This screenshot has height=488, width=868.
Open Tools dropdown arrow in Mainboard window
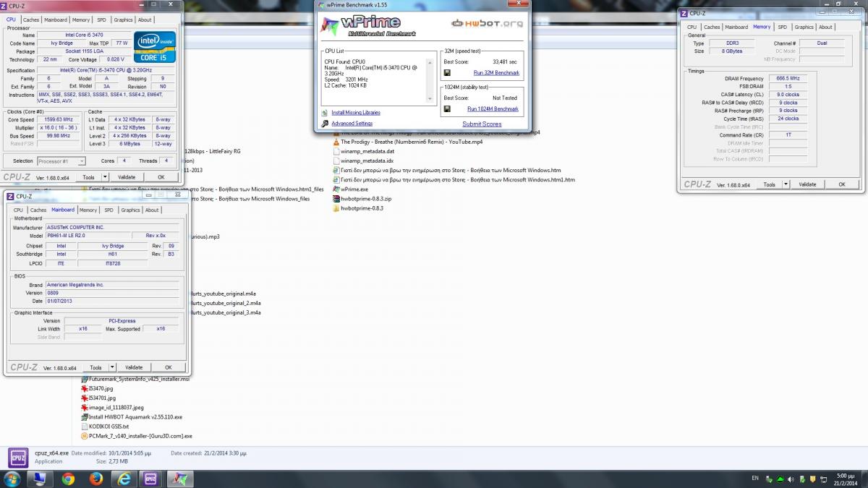[111, 367]
